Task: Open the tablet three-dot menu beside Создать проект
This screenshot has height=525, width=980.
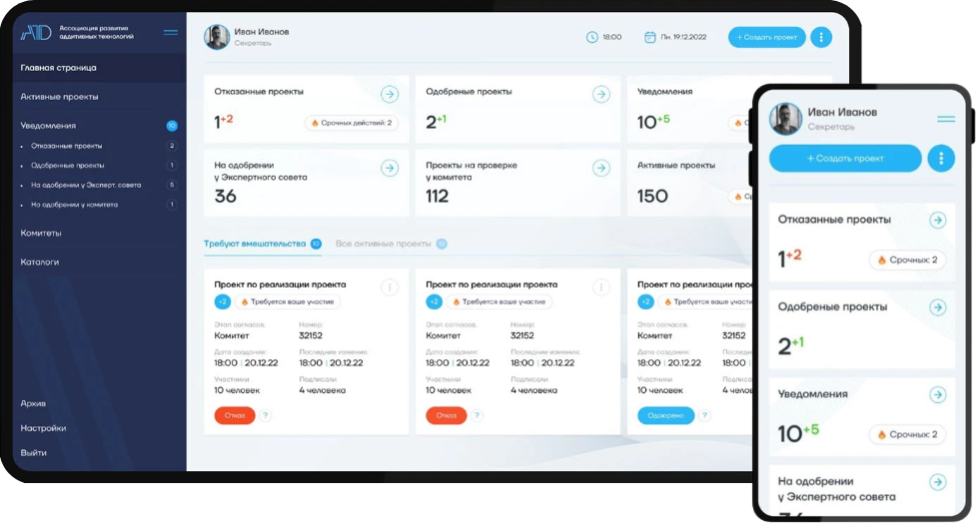Action: click(820, 38)
